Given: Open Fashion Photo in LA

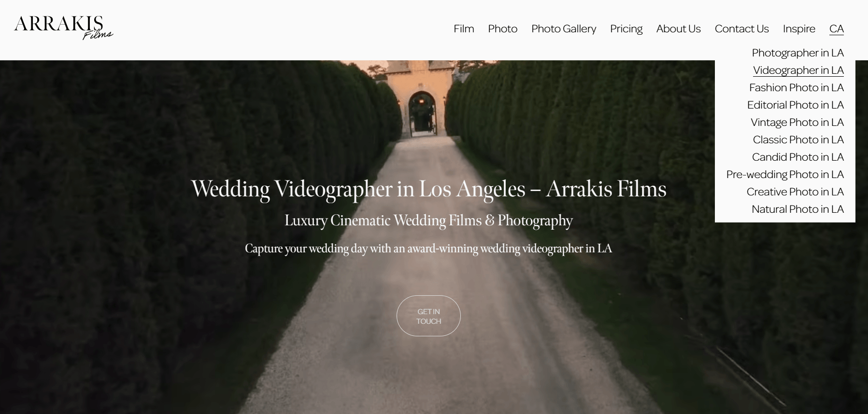Looking at the screenshot, I should point(797,87).
